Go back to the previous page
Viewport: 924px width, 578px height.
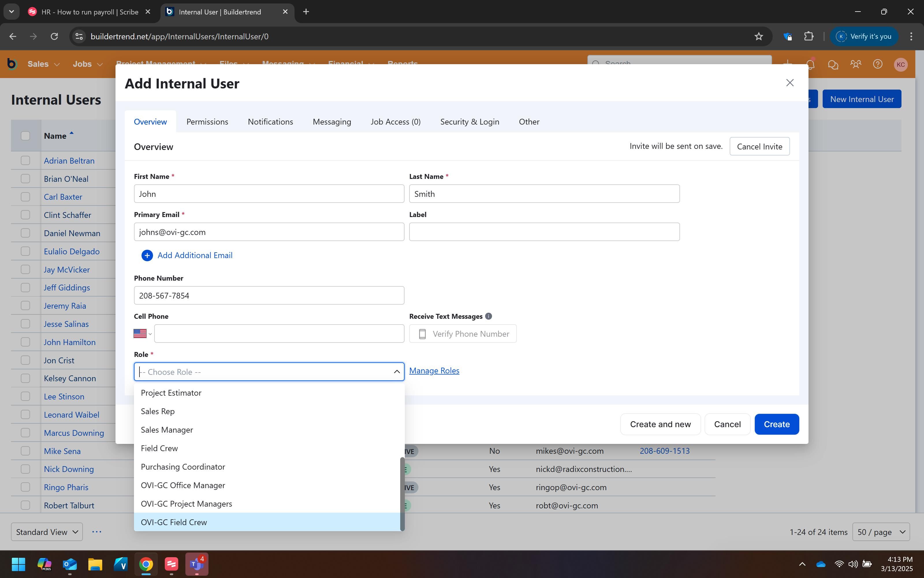tap(13, 36)
